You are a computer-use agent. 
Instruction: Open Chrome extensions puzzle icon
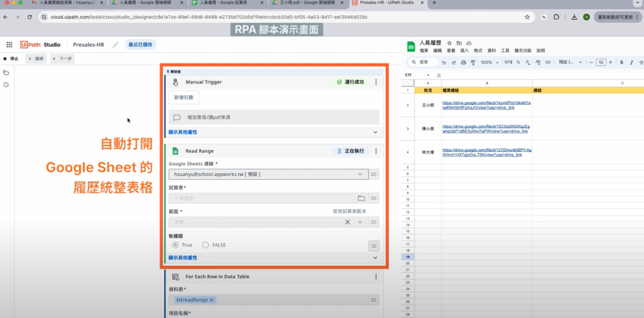[556, 17]
